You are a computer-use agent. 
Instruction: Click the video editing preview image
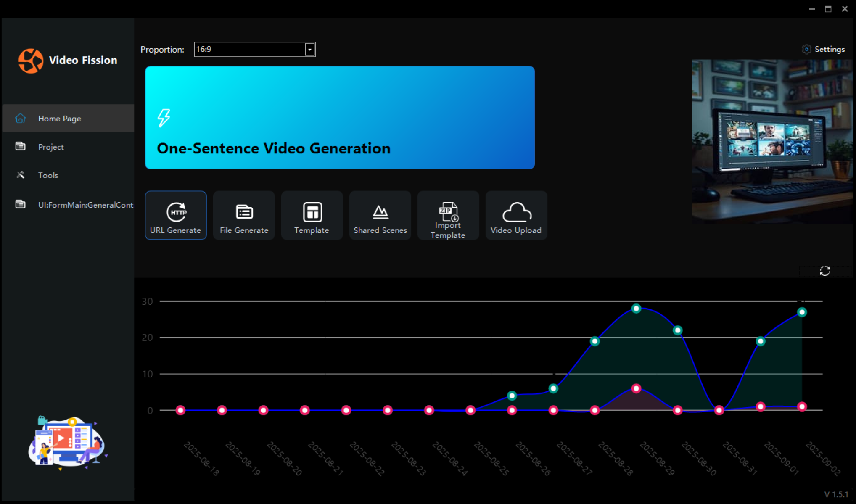coord(772,141)
